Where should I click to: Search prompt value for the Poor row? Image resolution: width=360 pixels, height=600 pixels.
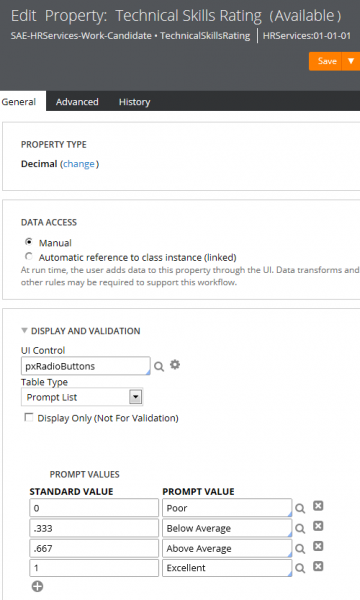[x=300, y=509]
